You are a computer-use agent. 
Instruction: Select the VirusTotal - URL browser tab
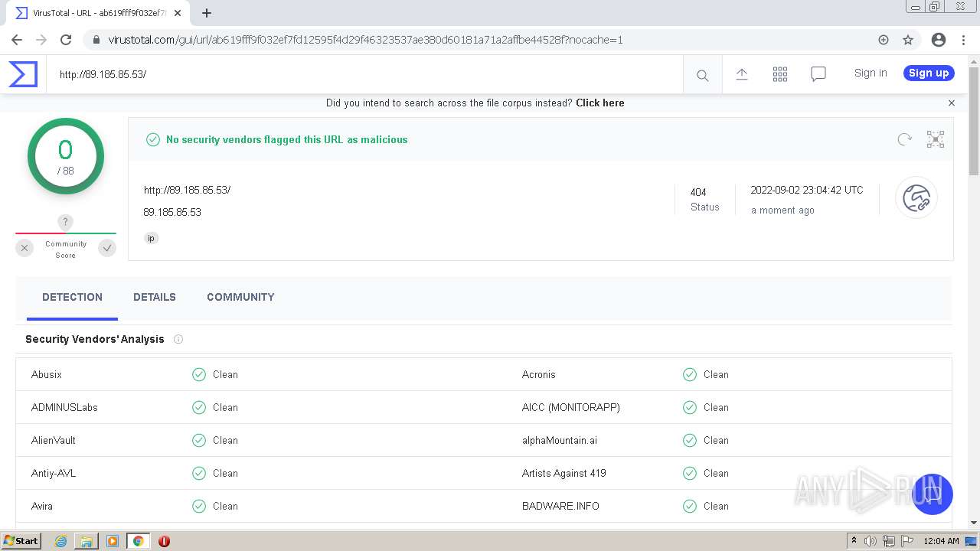(100, 13)
